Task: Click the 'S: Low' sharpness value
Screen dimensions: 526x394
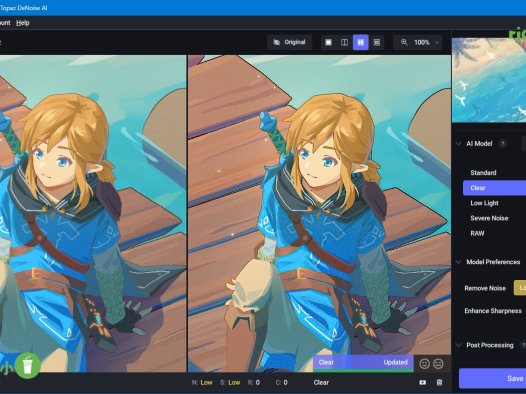Action: point(230,382)
